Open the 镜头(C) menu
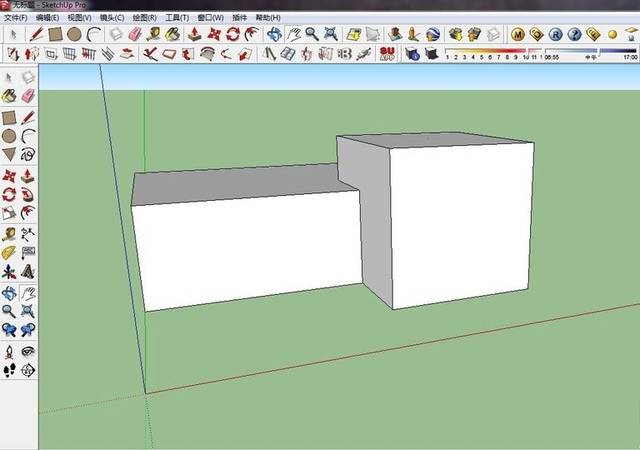The height and width of the screenshot is (450, 640). [112, 18]
